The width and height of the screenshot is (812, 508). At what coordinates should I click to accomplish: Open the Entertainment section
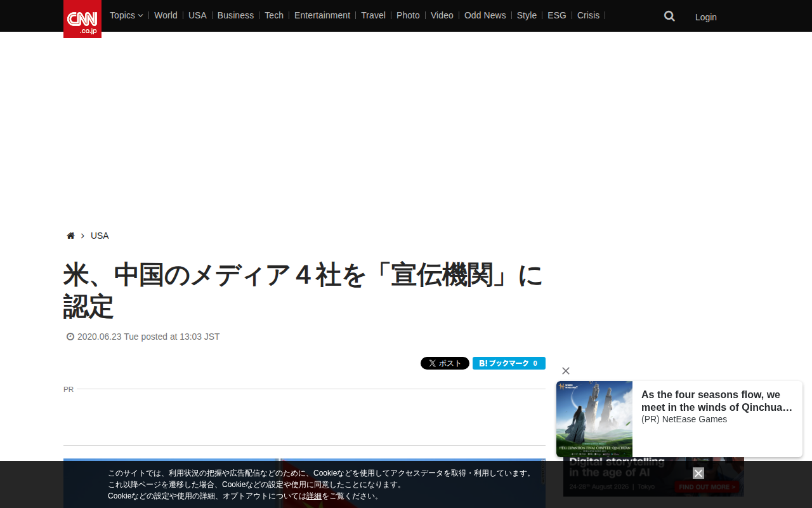tap(322, 15)
